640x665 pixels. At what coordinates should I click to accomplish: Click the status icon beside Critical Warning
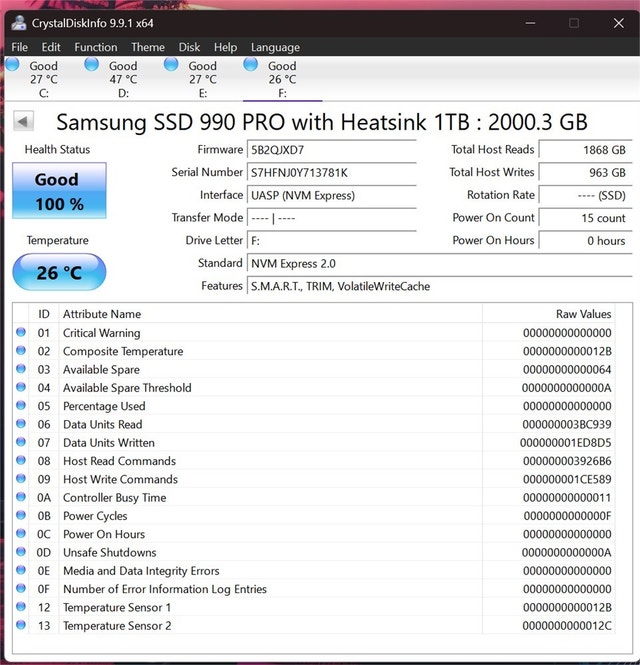point(21,332)
